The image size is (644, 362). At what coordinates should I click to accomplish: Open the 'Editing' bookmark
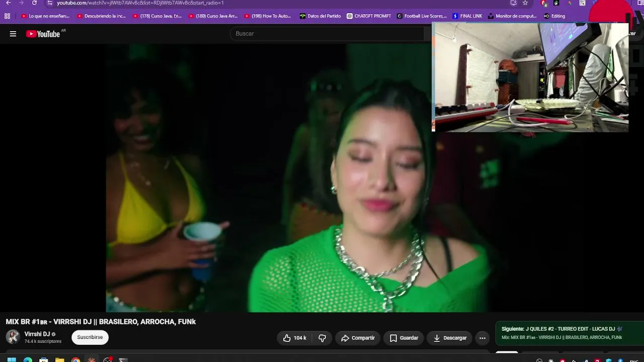coord(554,16)
